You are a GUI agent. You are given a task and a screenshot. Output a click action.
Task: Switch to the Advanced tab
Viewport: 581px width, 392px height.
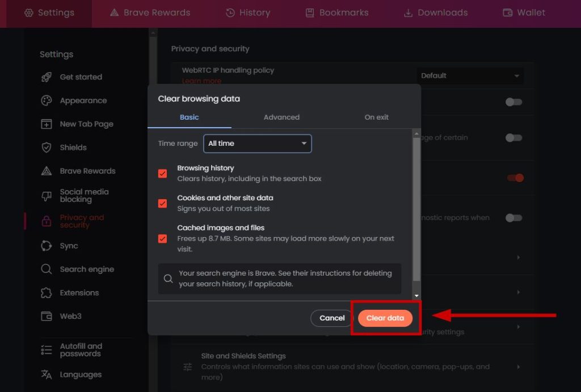click(281, 117)
